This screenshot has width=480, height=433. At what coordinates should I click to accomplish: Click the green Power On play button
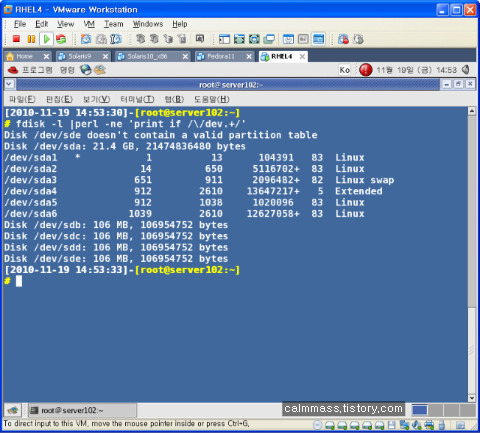pos(46,39)
